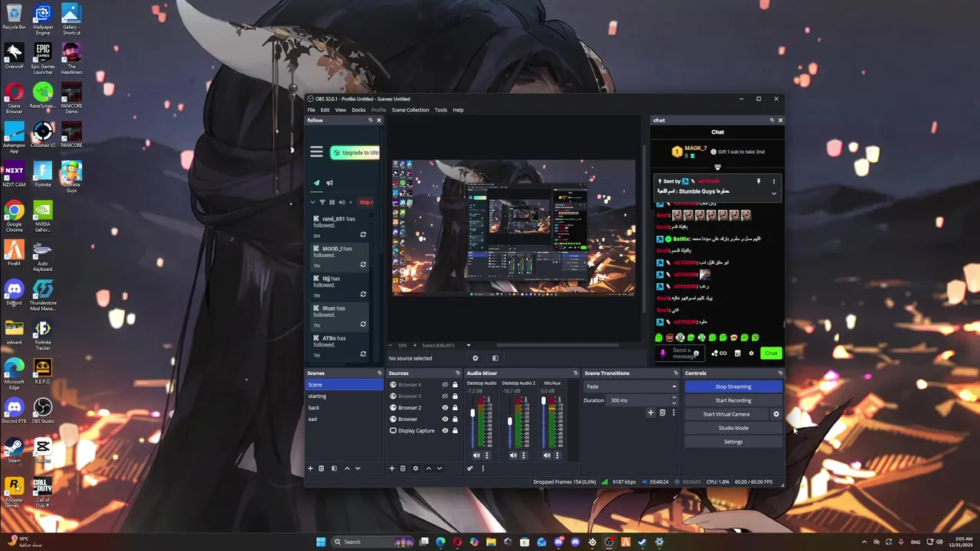Move source down in Sources panel
This screenshot has width=980, height=551.
tap(439, 468)
